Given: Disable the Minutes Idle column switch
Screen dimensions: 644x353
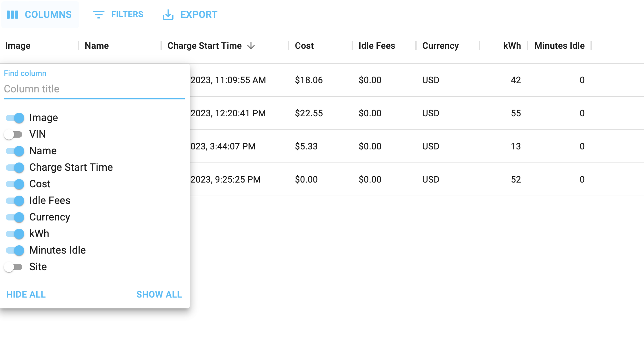Looking at the screenshot, I should (x=15, y=250).
